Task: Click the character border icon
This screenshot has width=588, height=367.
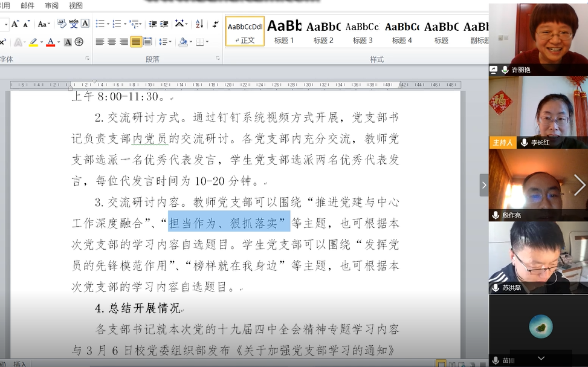Action: pyautogui.click(x=85, y=24)
